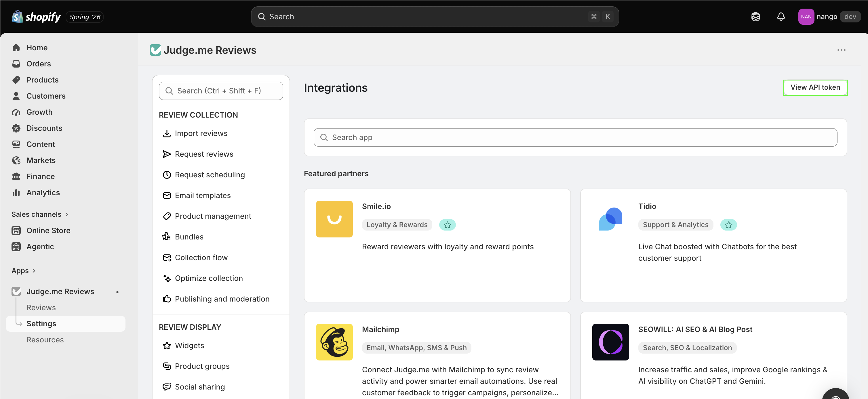Click the Customers person icon
The image size is (868, 399).
[16, 96]
